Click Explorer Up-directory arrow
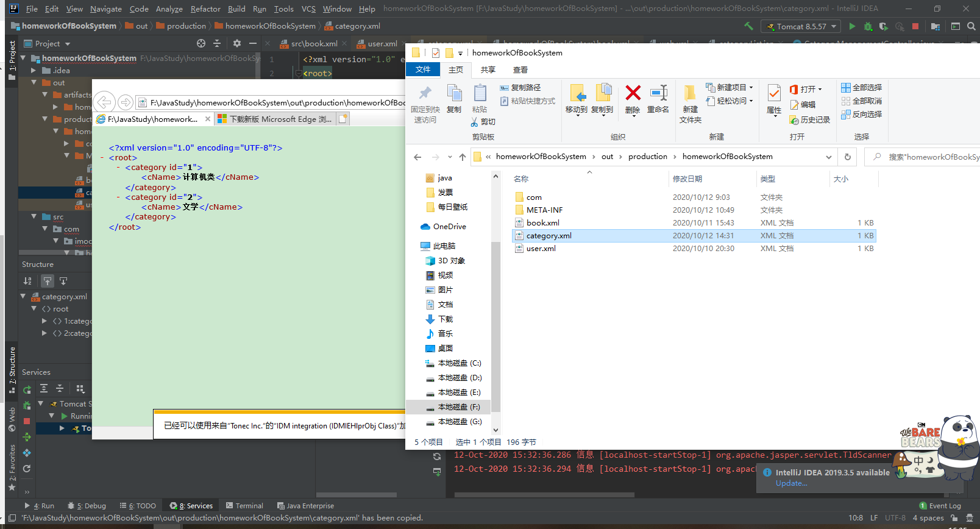This screenshot has width=980, height=529. point(463,157)
